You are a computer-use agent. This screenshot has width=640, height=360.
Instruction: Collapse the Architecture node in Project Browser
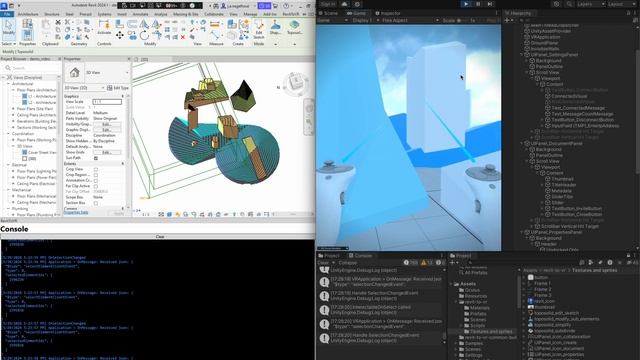click(8, 84)
